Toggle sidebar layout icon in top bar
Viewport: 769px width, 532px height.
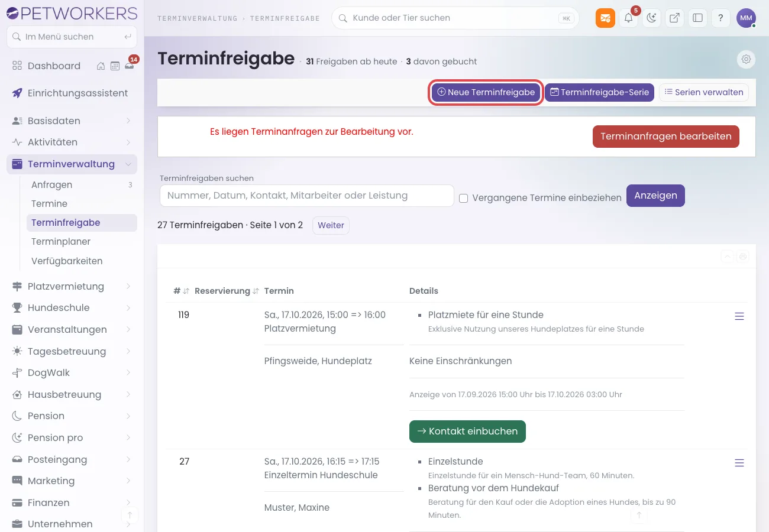(697, 18)
